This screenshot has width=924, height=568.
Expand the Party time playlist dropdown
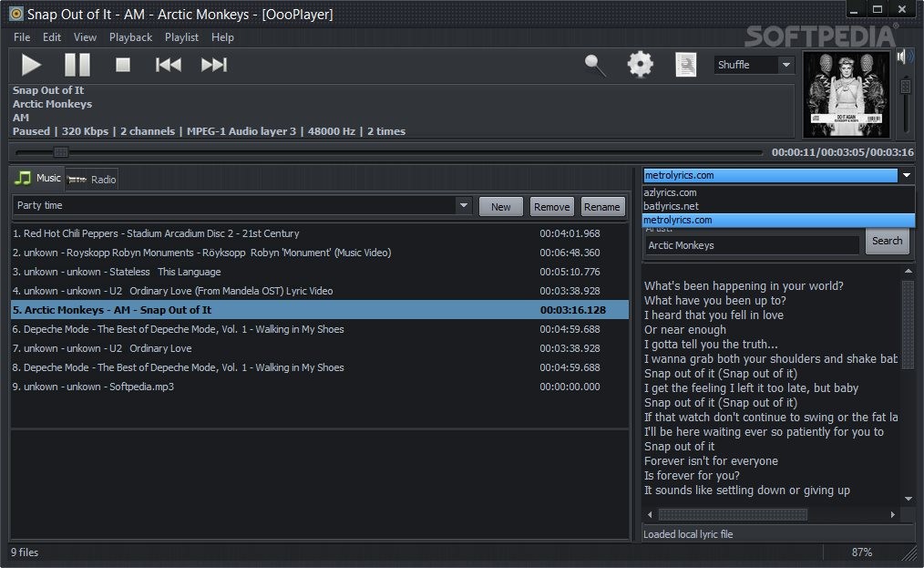464,205
